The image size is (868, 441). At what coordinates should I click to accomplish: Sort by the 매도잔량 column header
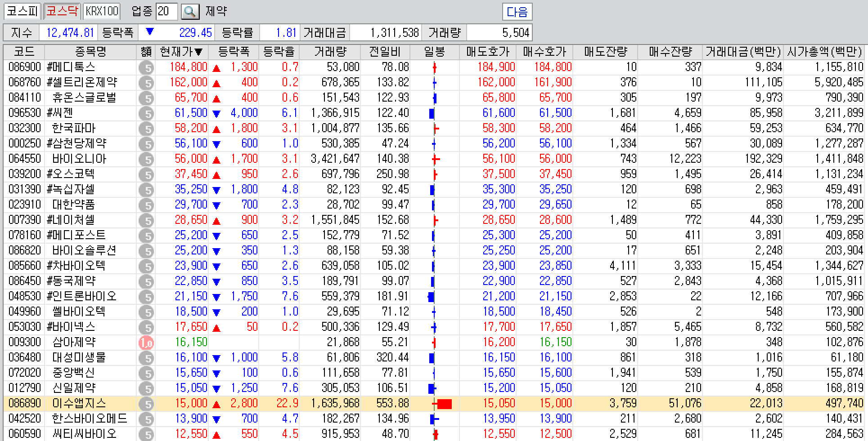click(605, 52)
